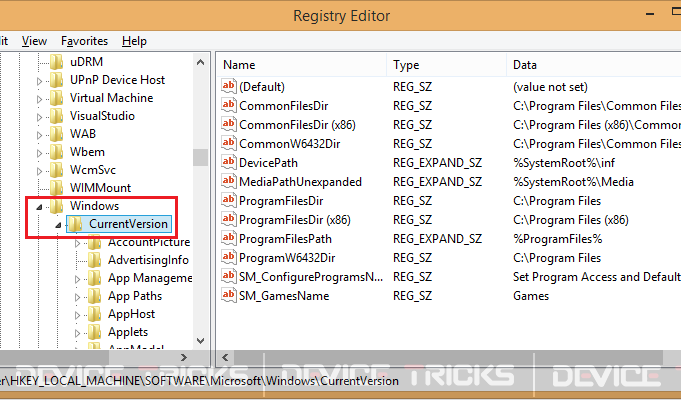Collapse the CurrentVersion key
681x400 pixels.
click(x=58, y=225)
